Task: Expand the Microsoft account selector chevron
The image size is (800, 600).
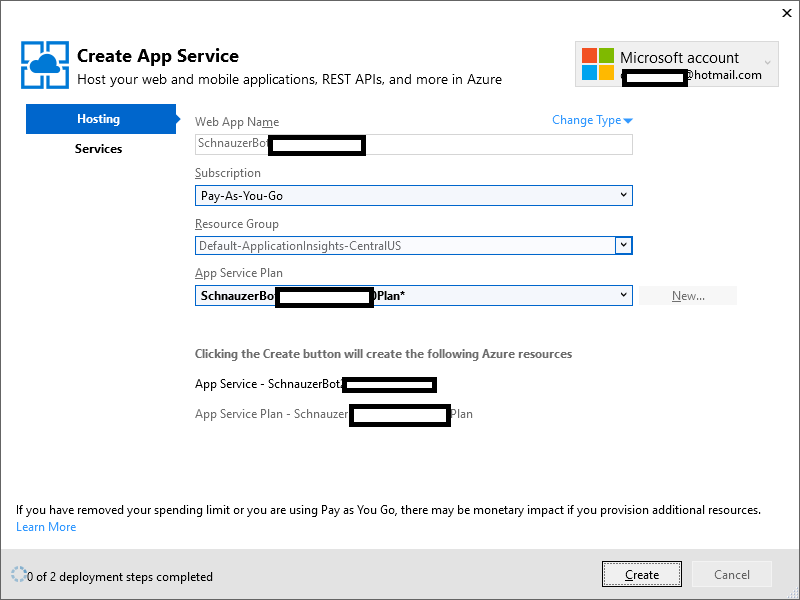Action: [767, 63]
